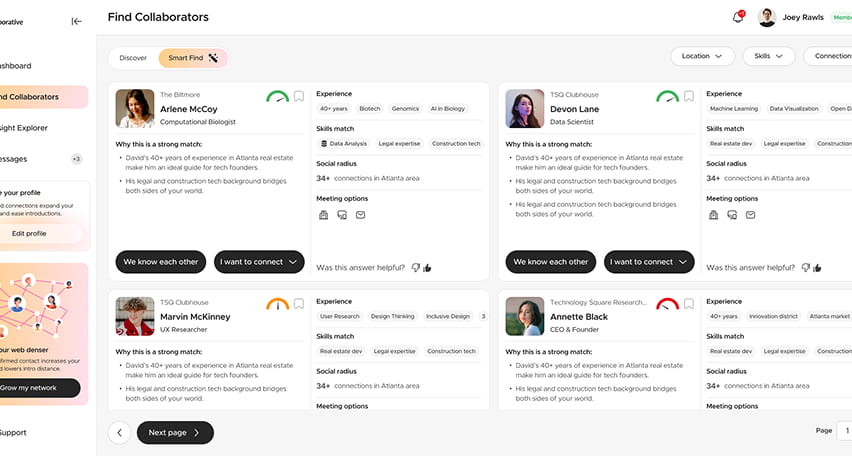Select in-person meeting icon on Arlene's card
This screenshot has height=456, width=852.
click(323, 215)
